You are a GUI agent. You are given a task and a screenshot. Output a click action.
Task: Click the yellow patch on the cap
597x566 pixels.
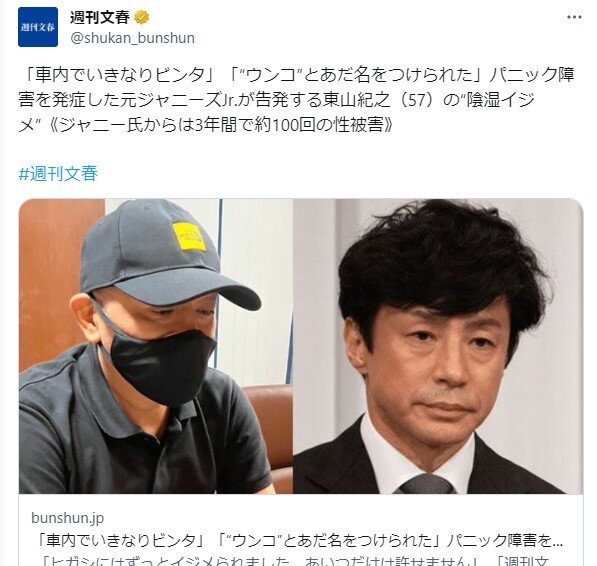(189, 237)
